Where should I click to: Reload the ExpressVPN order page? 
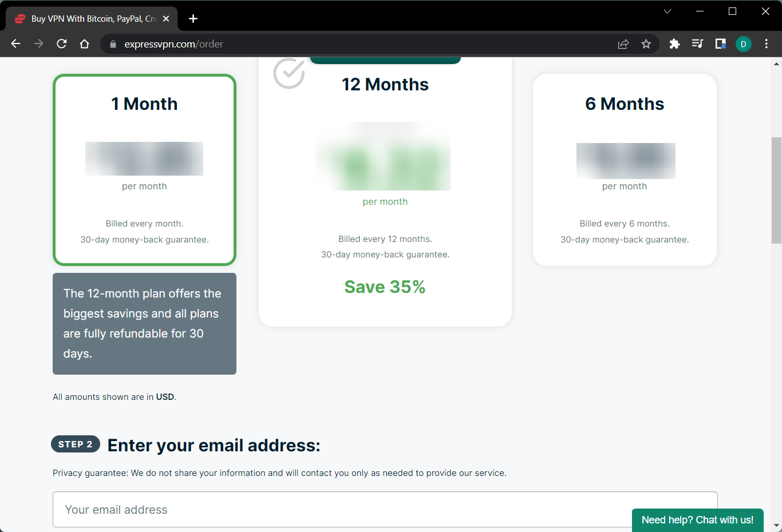[x=61, y=43]
